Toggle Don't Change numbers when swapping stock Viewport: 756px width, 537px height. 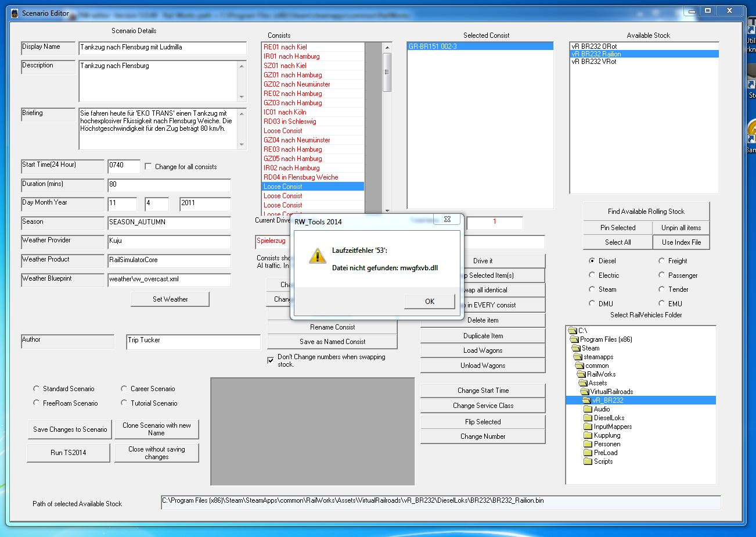coord(271,360)
